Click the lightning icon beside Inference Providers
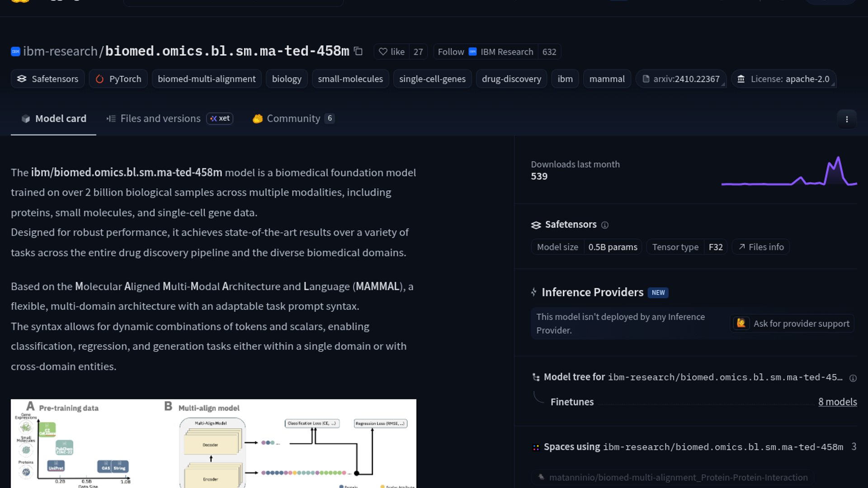 (534, 292)
